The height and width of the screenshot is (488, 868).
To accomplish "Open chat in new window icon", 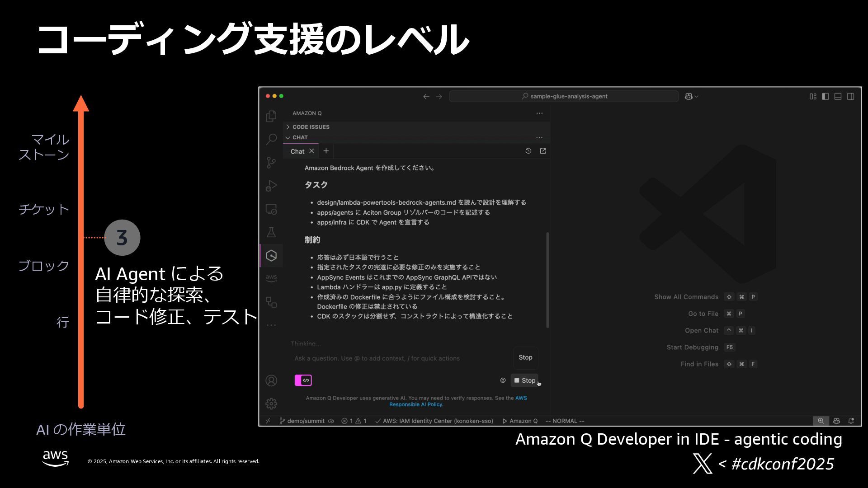I will 543,151.
